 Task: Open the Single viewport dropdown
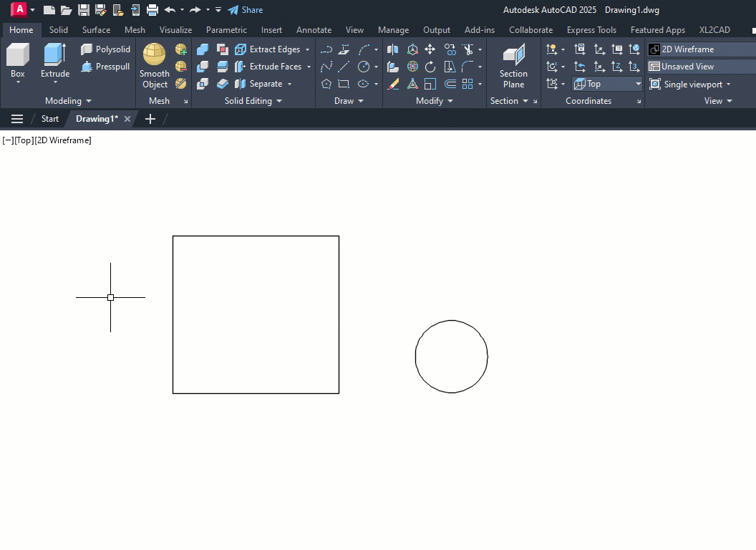(690, 85)
